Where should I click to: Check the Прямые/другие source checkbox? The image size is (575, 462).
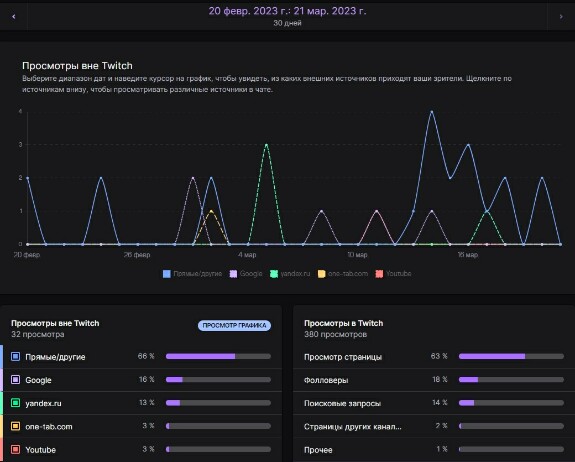click(x=15, y=356)
